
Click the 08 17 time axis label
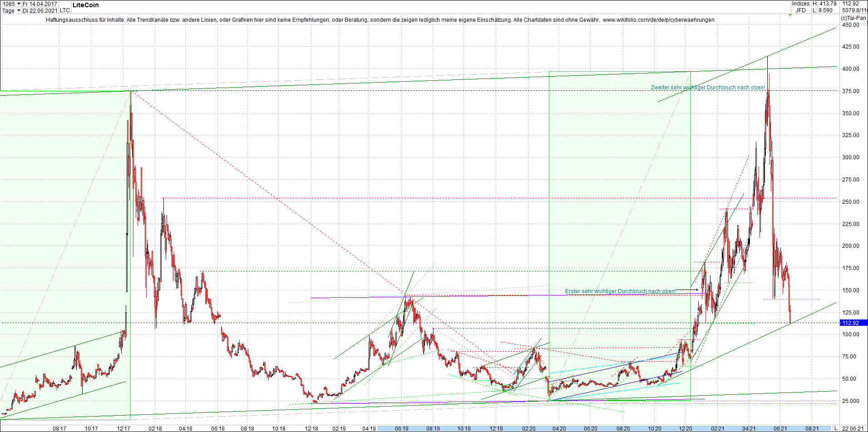click(59, 428)
